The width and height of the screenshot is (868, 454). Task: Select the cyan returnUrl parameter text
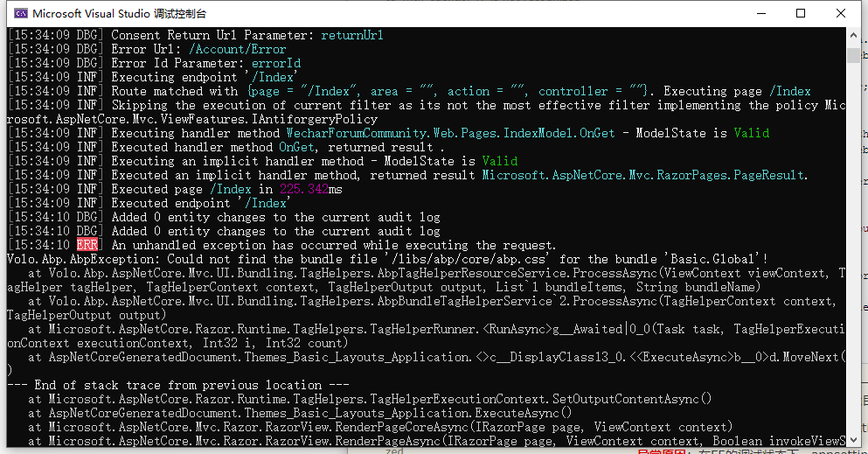pos(352,36)
